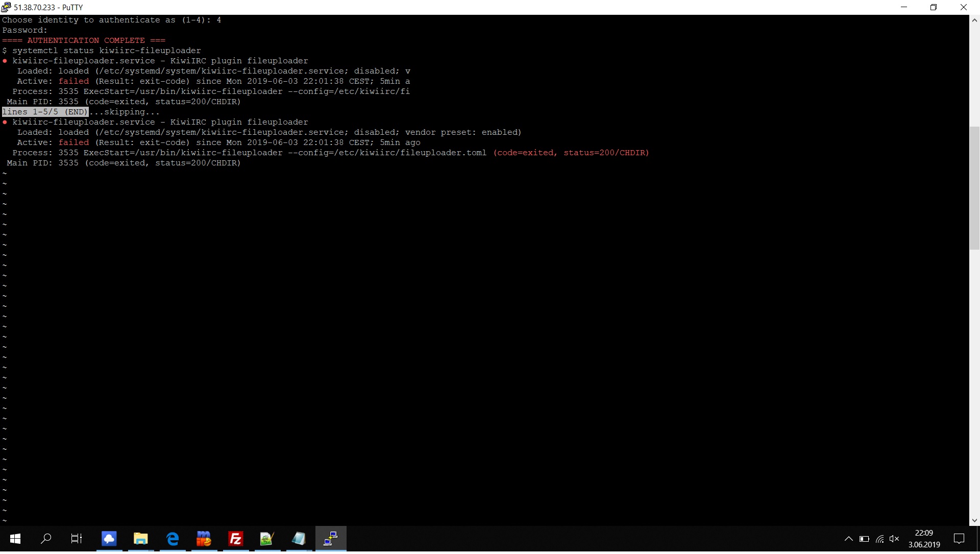Open the Action Center notifications icon
980x554 pixels.
point(959,539)
